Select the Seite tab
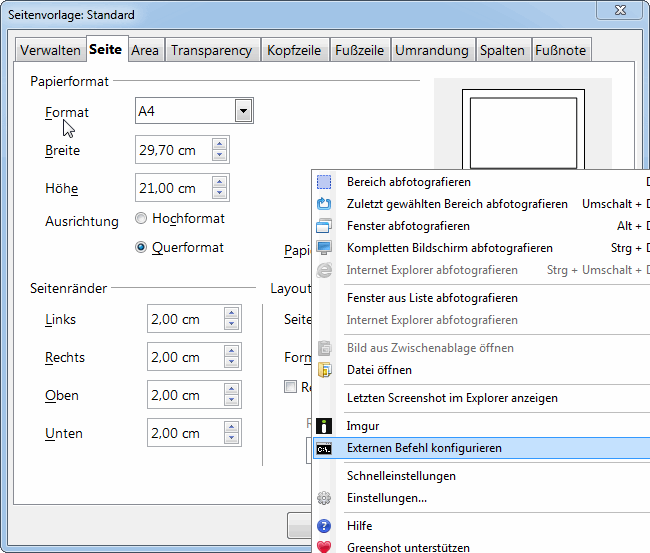Image resolution: width=650 pixels, height=553 pixels. click(106, 49)
